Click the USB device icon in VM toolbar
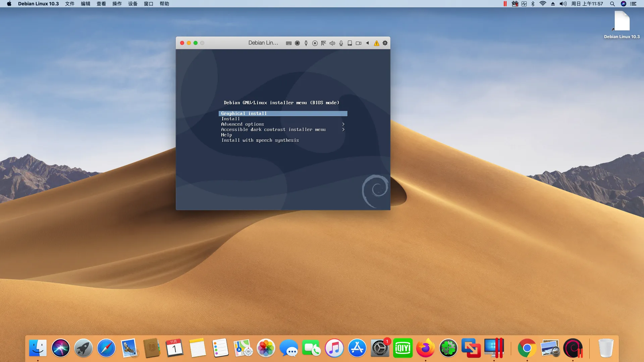Screen dimensions: 644x362 click(306, 43)
